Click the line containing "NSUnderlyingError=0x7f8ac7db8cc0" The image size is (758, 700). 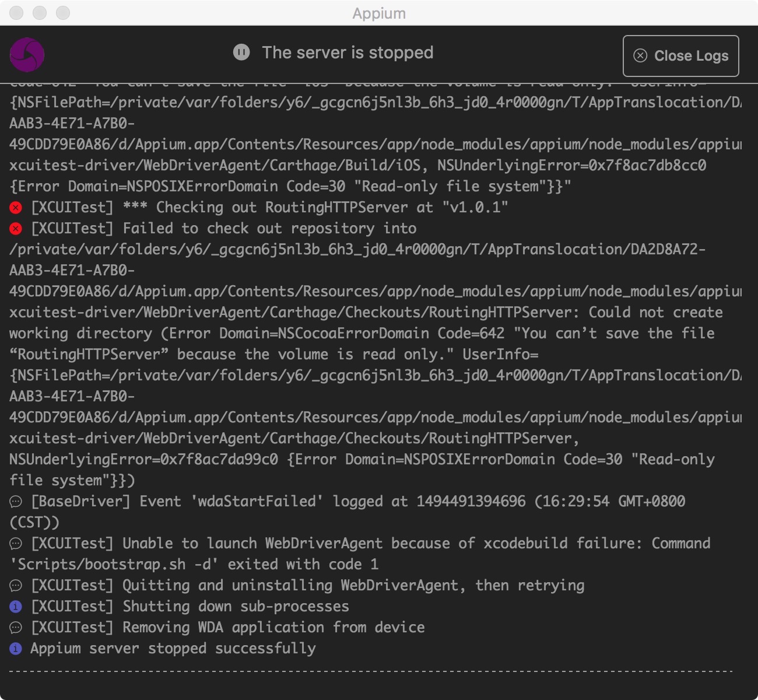pyautogui.click(x=358, y=166)
